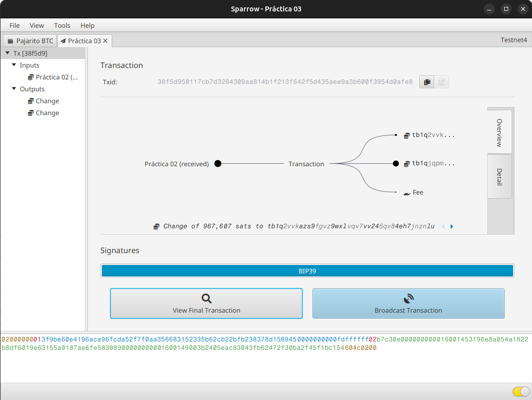This screenshot has width=532, height=400.
Task: Click the large output node dot for tb1qjqpm
Action: pyautogui.click(x=395, y=164)
